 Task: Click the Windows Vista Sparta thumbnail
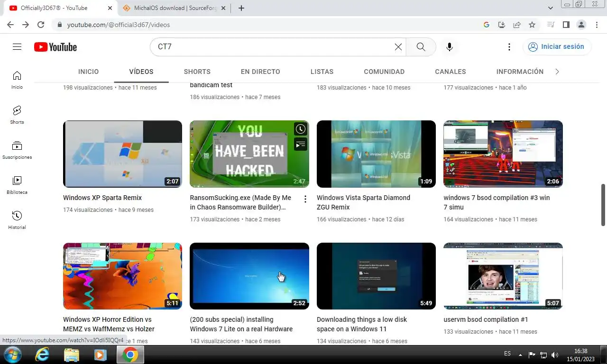tap(376, 154)
